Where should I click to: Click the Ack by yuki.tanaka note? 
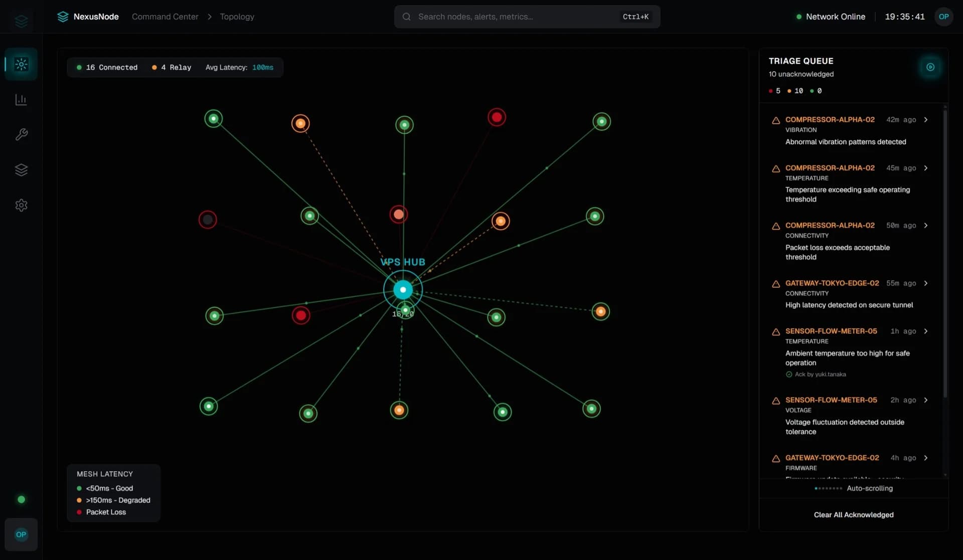click(816, 375)
